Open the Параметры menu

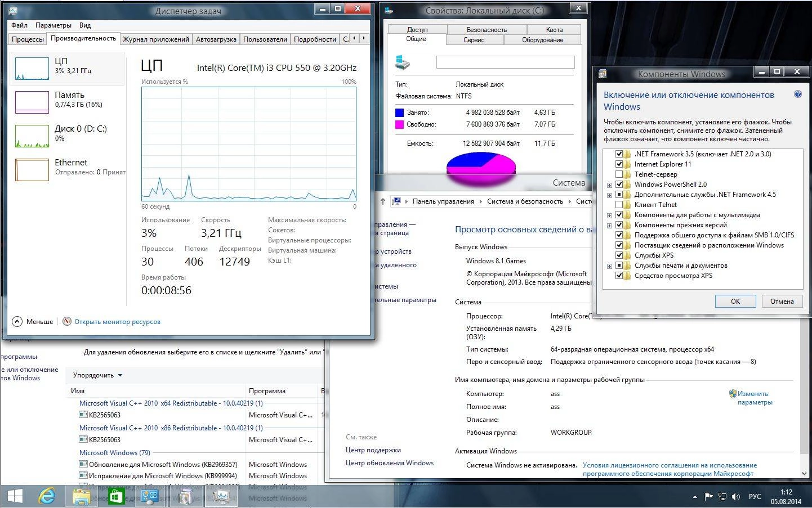[x=53, y=25]
